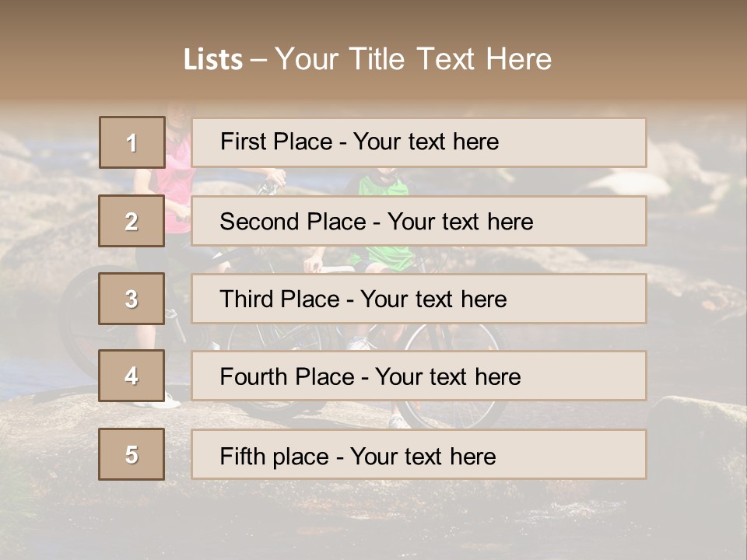
Task: Select the "Third Place" text bar
Action: pos(419,299)
